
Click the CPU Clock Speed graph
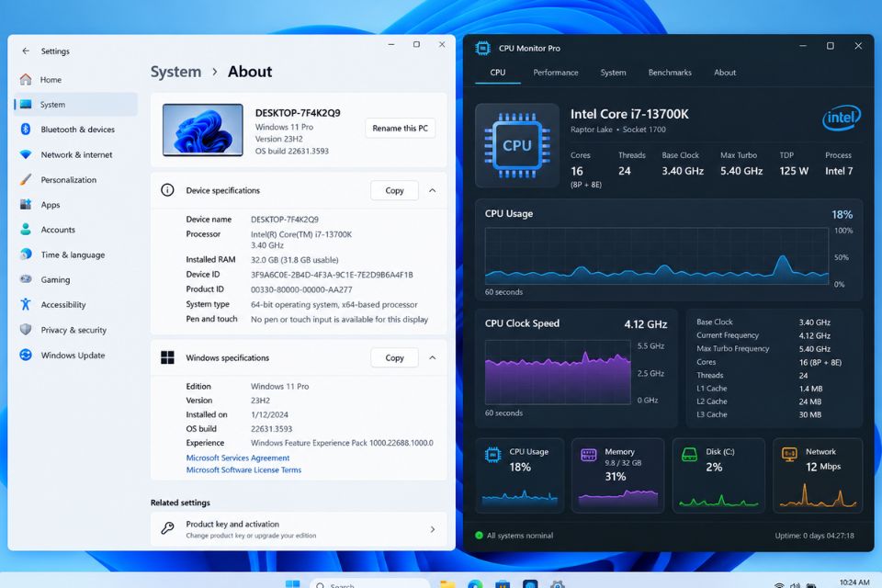pos(558,372)
